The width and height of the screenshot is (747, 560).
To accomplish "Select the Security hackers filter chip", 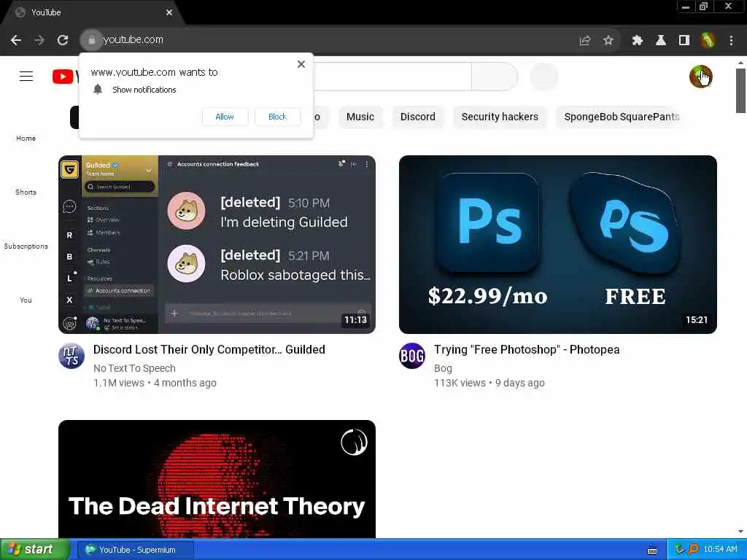I will coord(500,117).
